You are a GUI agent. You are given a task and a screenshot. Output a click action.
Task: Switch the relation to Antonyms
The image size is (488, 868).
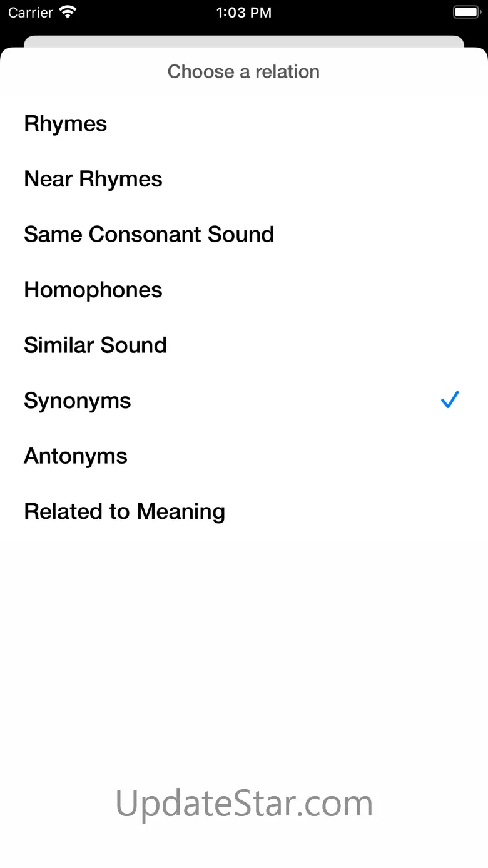tap(76, 456)
